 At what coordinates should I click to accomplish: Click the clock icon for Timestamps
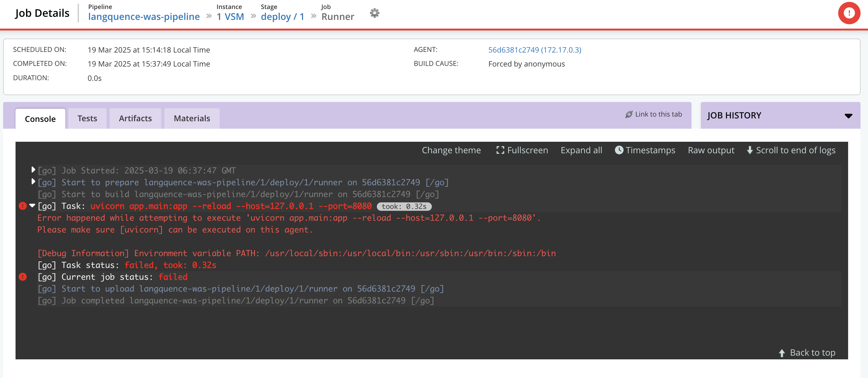[619, 150]
